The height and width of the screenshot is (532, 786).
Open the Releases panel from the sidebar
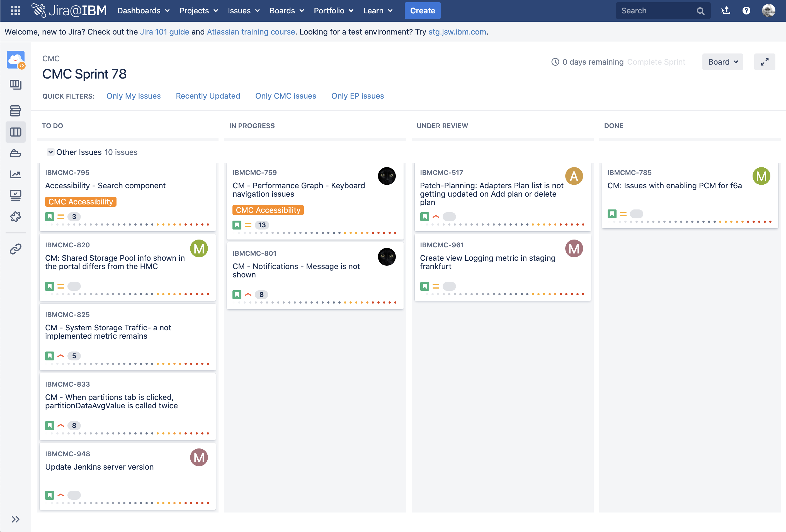pos(16,153)
